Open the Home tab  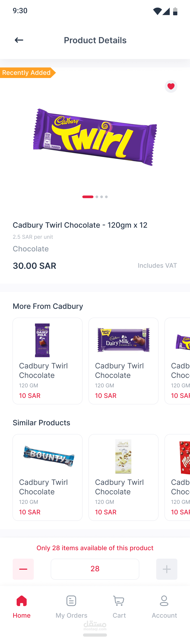pyautogui.click(x=22, y=607)
